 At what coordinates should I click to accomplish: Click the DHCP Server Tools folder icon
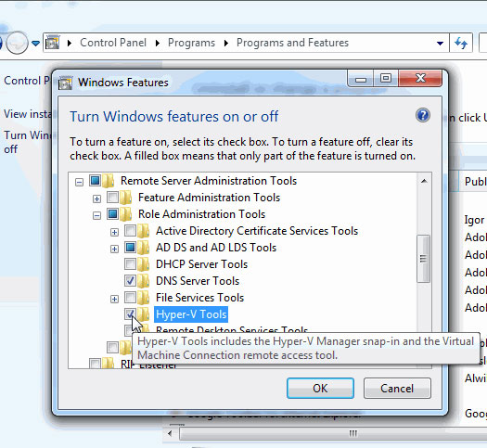(x=144, y=264)
